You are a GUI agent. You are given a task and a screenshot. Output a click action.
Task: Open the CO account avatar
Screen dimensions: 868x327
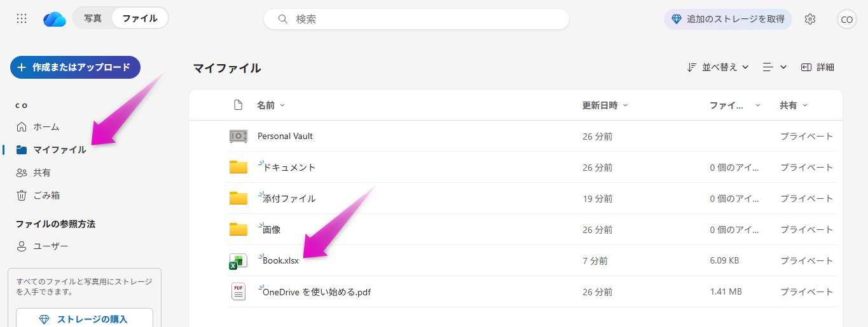tap(846, 19)
